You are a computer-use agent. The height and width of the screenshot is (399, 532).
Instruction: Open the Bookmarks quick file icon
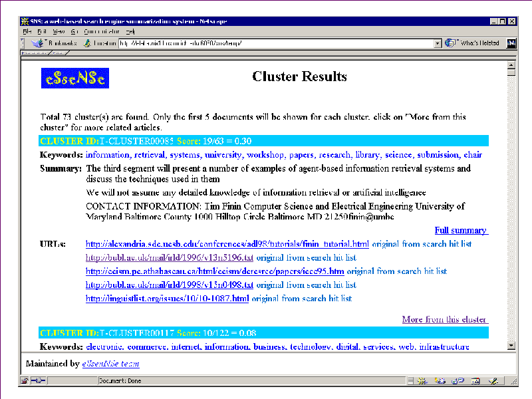37,43
